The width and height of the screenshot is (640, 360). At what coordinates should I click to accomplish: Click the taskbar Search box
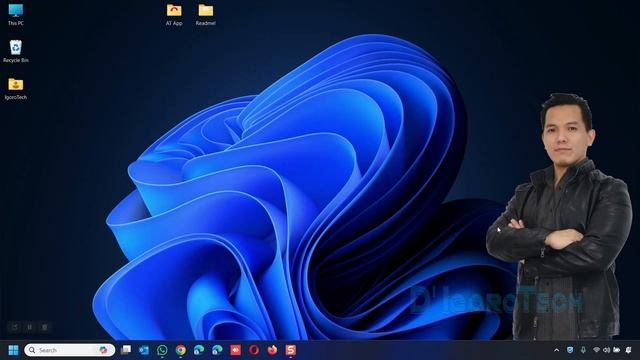[x=69, y=350]
